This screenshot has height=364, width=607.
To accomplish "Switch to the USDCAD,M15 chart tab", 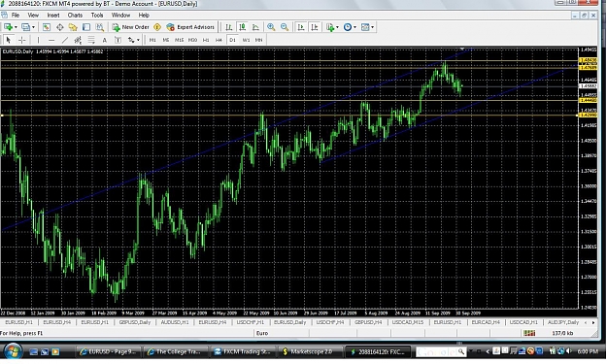I will (x=407, y=322).
